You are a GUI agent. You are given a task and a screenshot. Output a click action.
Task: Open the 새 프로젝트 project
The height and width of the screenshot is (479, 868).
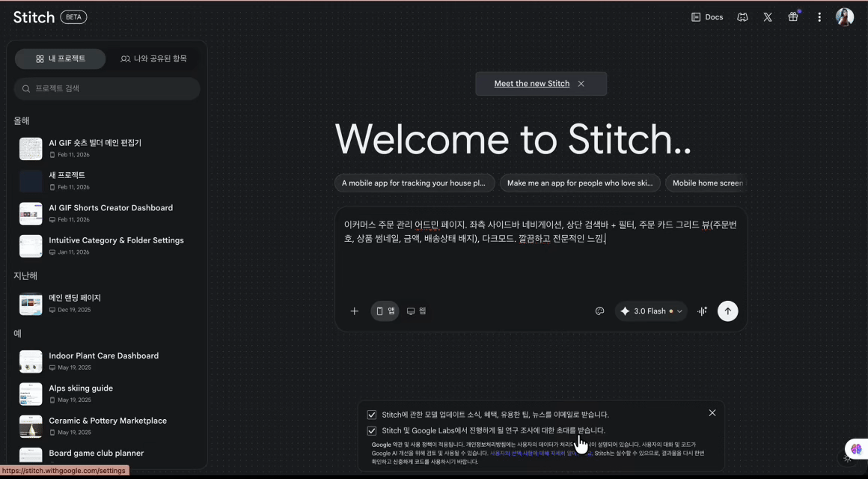pyautogui.click(x=106, y=181)
